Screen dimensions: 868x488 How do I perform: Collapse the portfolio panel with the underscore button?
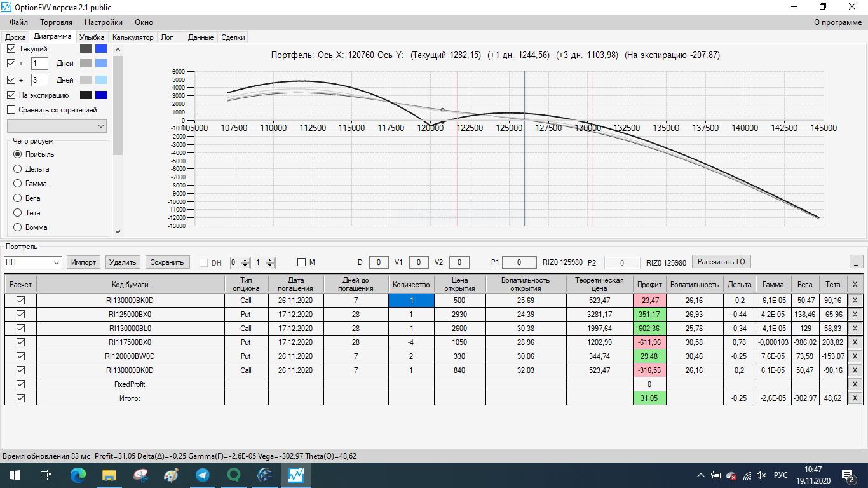tap(856, 262)
